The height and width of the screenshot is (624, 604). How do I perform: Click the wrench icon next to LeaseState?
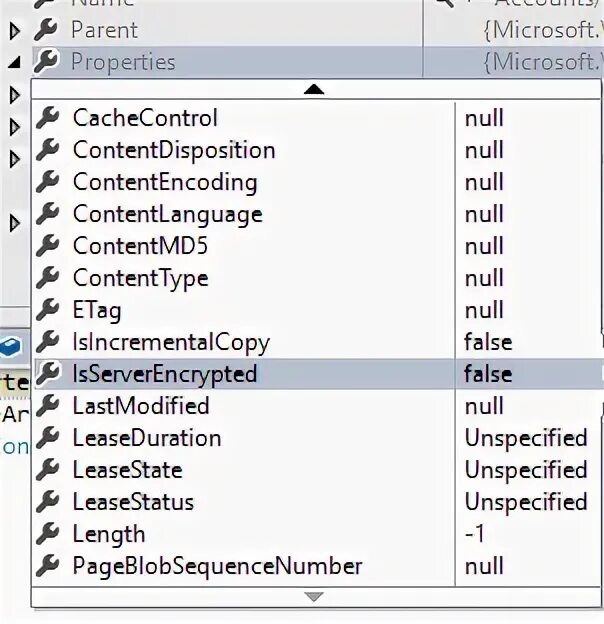click(x=48, y=470)
